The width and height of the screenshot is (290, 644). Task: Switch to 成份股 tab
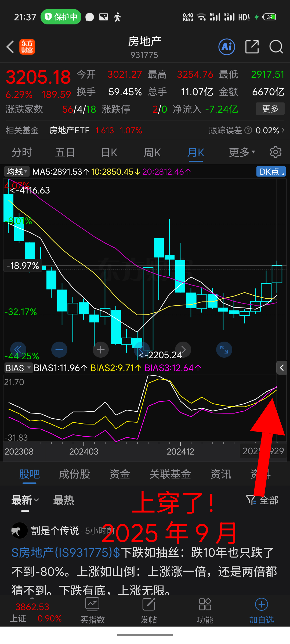pyautogui.click(x=74, y=474)
